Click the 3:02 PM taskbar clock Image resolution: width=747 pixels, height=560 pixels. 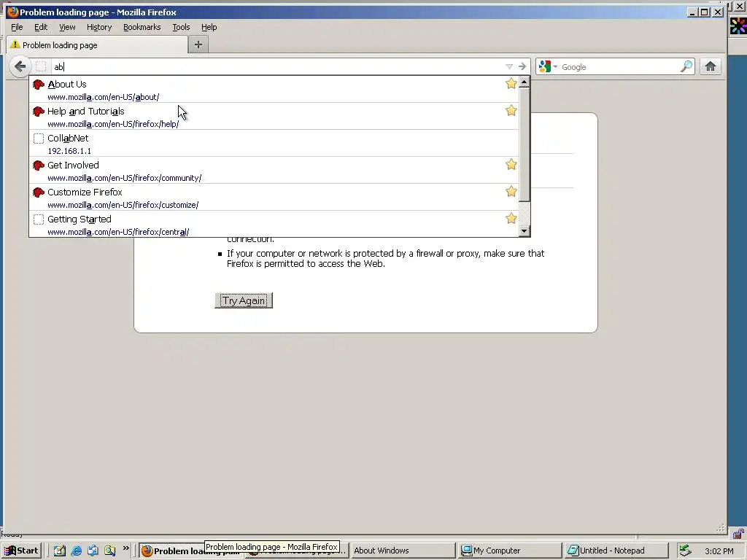coord(719,551)
